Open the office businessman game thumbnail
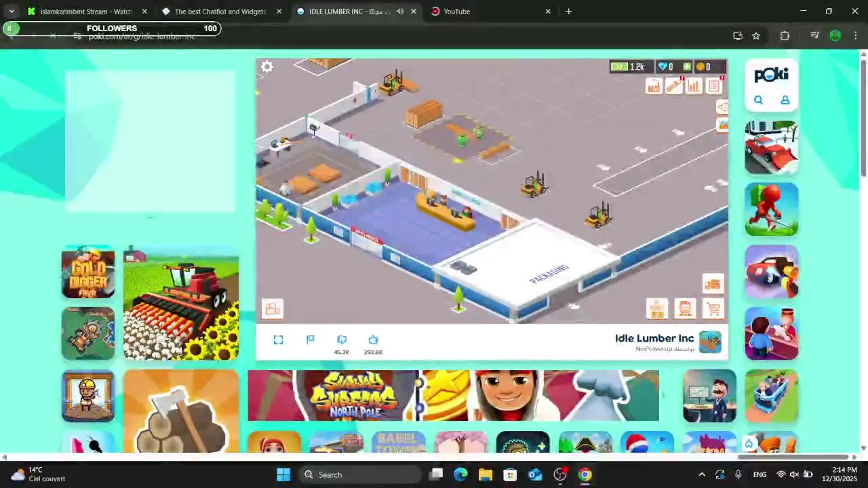The width and height of the screenshot is (868, 488). click(709, 396)
